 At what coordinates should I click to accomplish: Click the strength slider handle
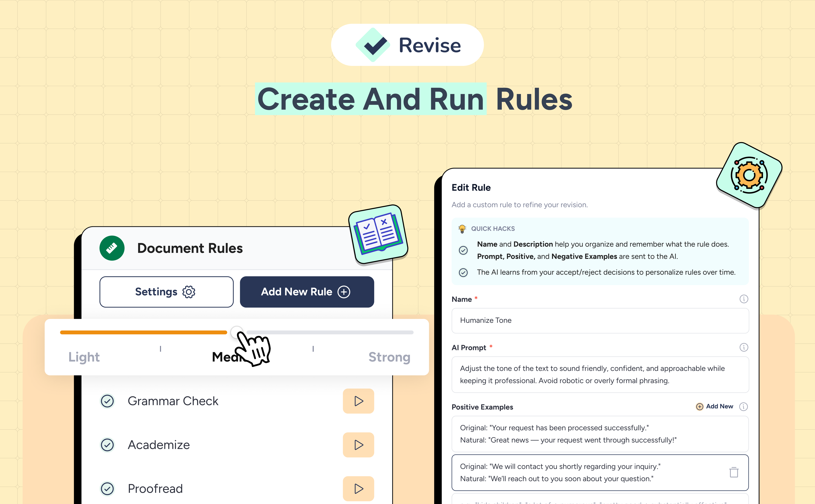237,332
